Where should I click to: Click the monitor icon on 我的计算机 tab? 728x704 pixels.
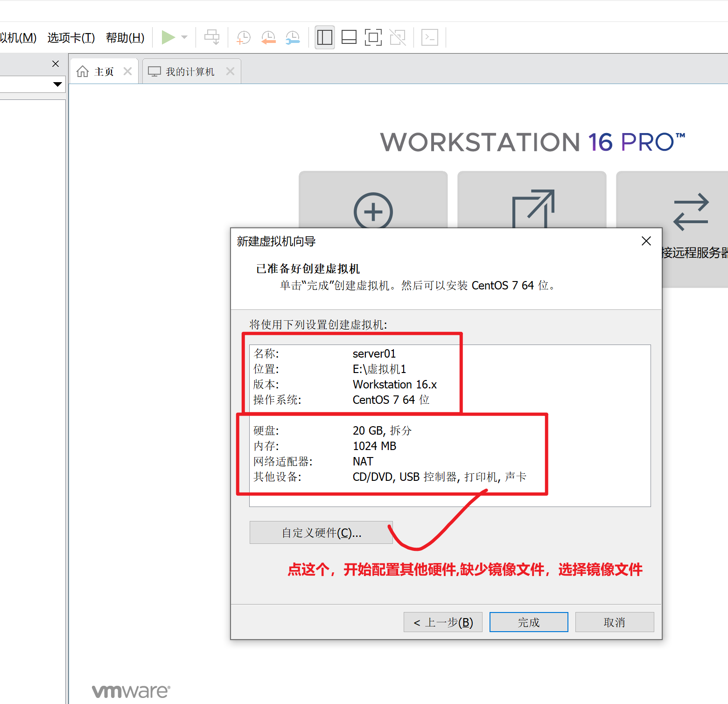154,71
